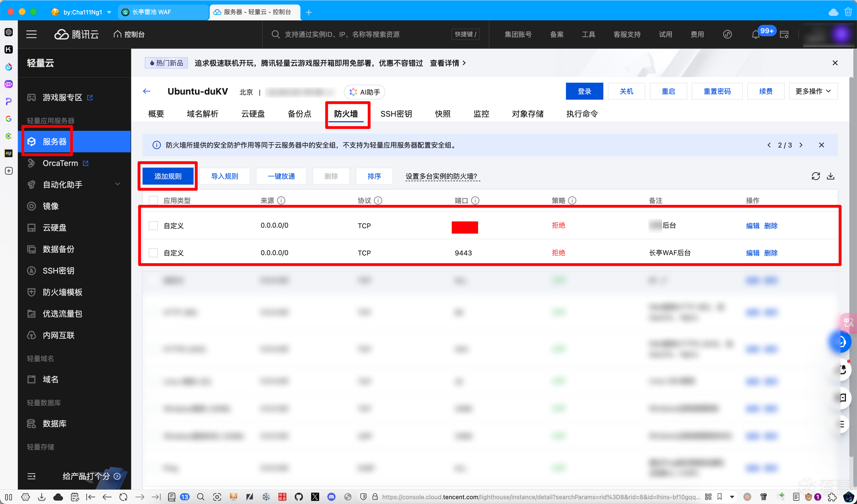Select 服务器 in the sidebar

tap(74, 141)
